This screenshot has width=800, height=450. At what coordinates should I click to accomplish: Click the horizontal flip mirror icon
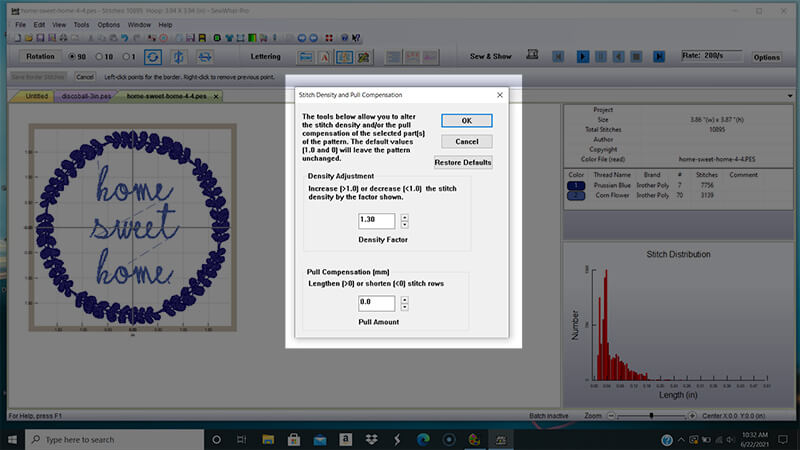pyautogui.click(x=204, y=57)
